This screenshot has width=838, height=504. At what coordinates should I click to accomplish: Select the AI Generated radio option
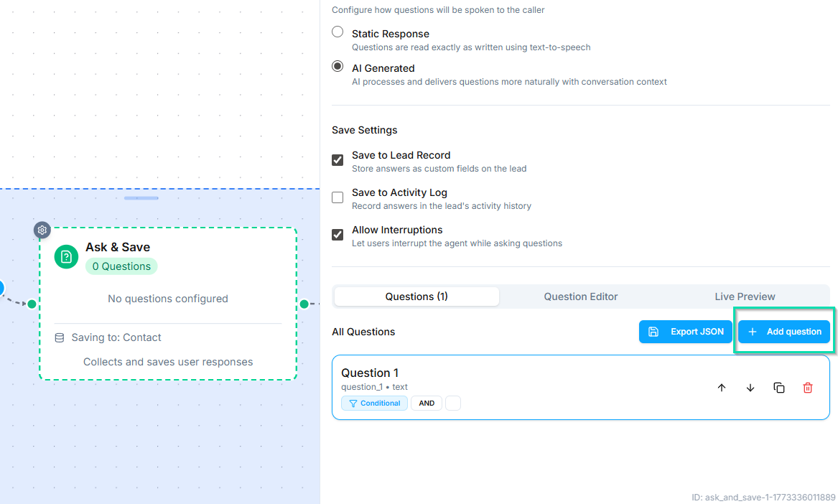pos(337,67)
